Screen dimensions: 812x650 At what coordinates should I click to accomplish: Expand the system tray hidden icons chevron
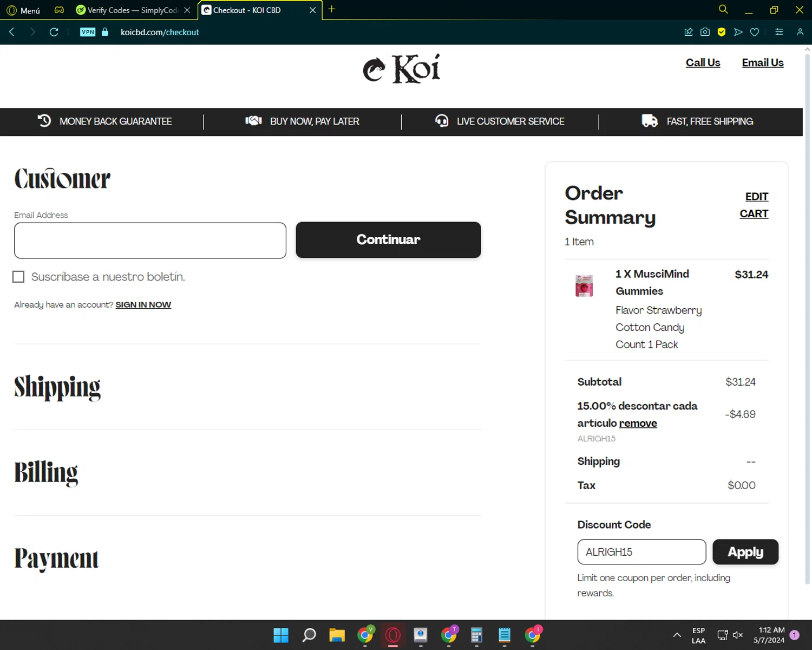(677, 635)
